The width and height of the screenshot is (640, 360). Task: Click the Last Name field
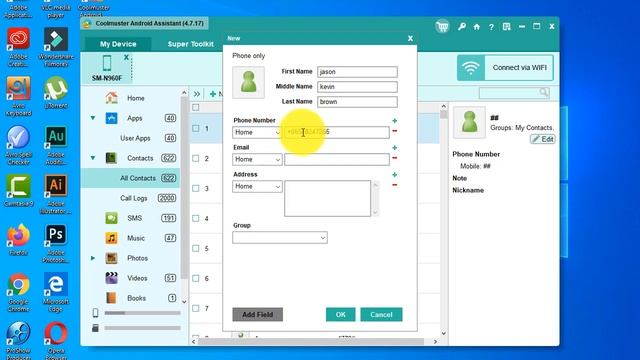357,102
